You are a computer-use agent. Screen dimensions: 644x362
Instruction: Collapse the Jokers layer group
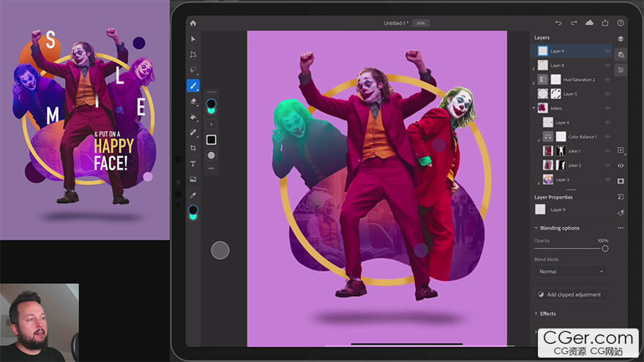tap(534, 108)
